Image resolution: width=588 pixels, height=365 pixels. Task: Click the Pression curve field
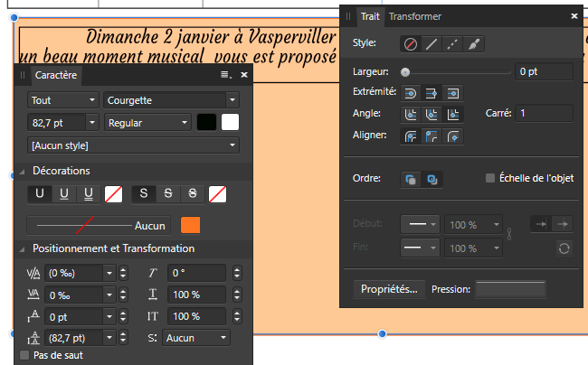pos(510,289)
